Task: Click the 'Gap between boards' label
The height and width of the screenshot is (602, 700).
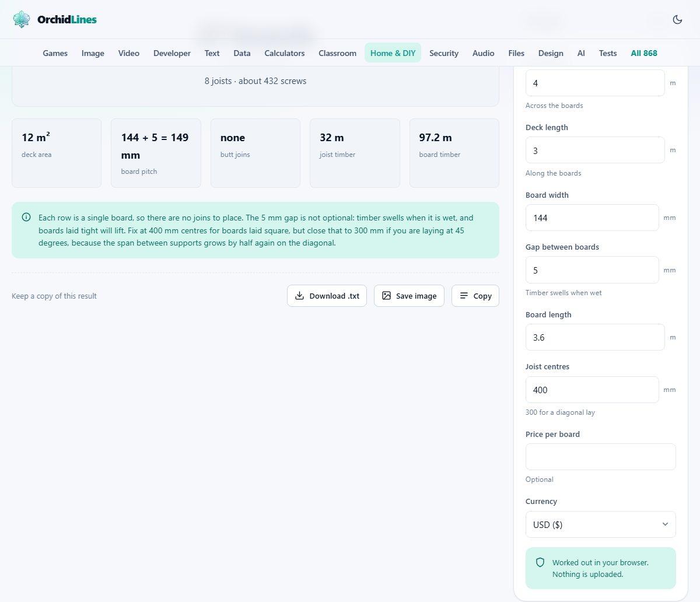Action: pos(562,247)
